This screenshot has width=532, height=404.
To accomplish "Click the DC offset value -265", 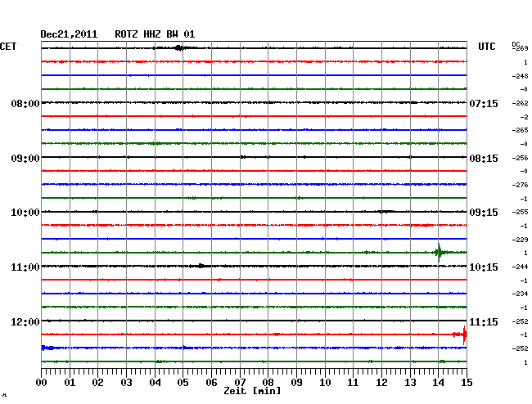I will coord(520,130).
